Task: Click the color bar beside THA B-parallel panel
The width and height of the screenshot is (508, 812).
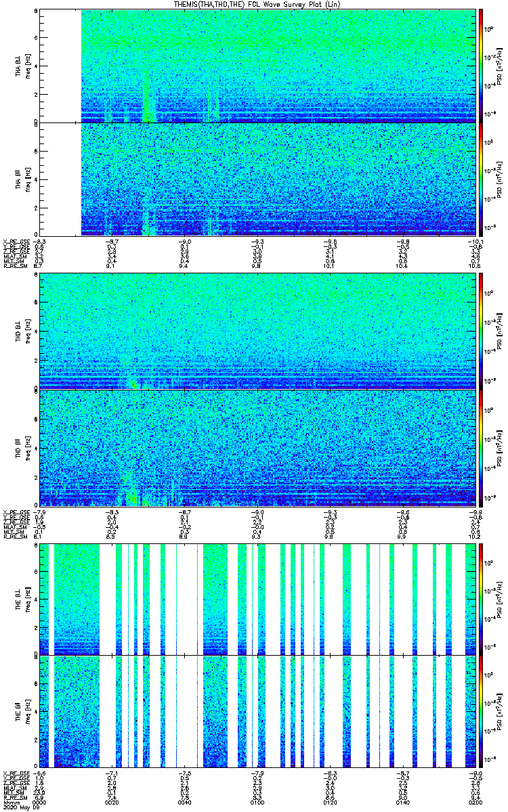Action: 481,179
